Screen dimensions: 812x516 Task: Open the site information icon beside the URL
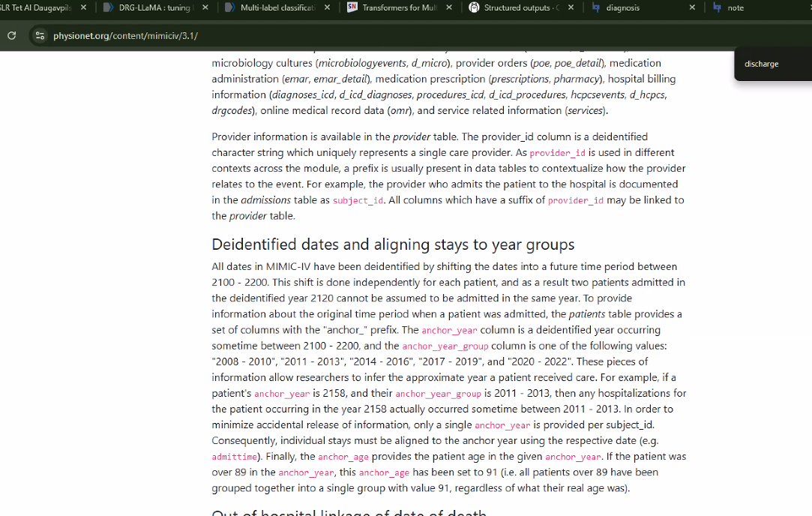click(x=40, y=36)
